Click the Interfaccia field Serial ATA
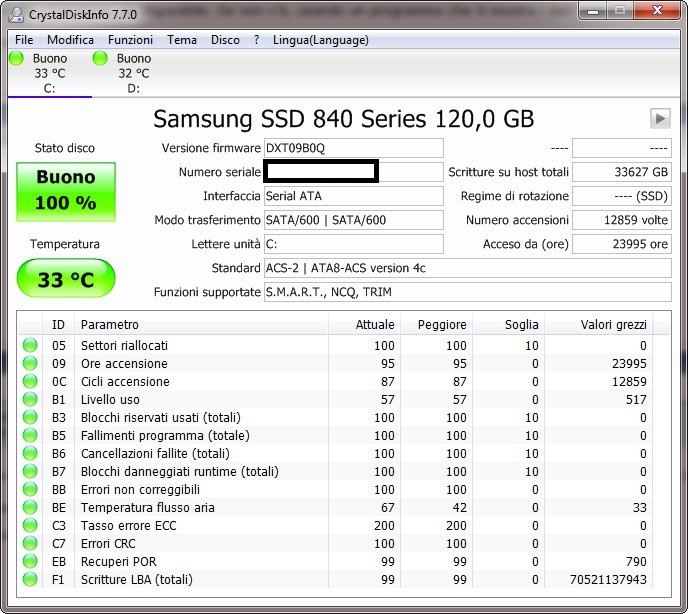Viewport: 688px width, 614px height. 354,196
